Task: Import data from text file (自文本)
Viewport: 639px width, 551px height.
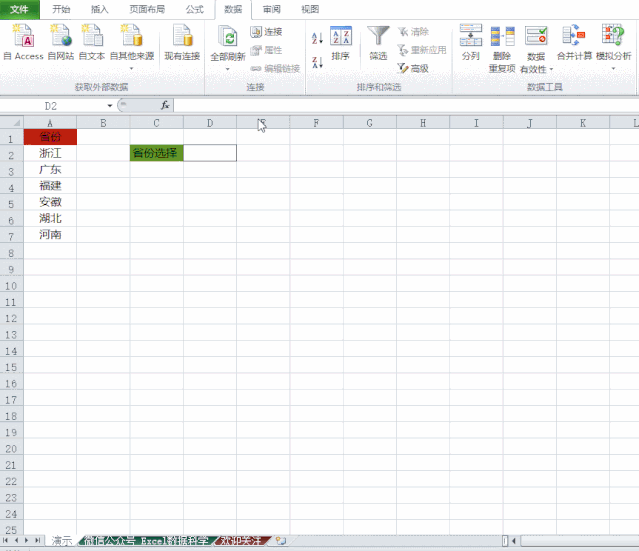Action: click(92, 42)
